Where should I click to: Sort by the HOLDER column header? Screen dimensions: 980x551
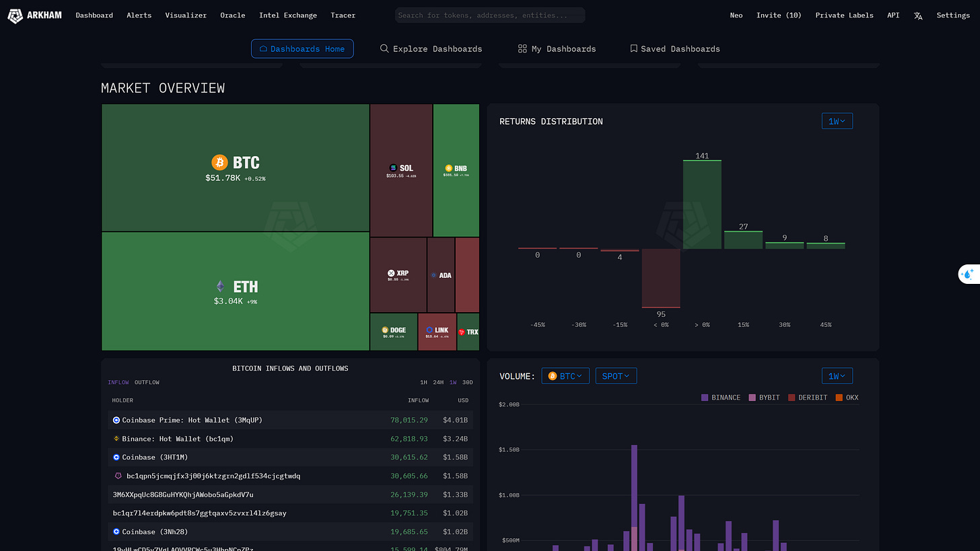click(x=123, y=400)
